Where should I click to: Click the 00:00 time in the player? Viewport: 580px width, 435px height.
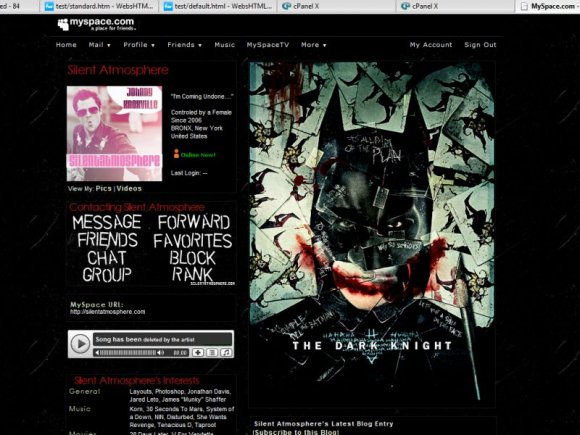coord(181,353)
